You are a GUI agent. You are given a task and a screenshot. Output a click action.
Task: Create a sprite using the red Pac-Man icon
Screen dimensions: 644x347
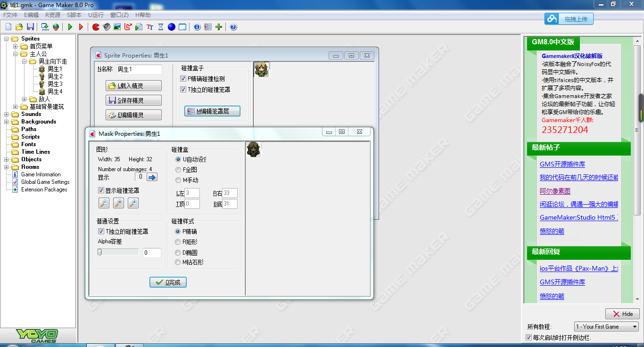[x=96, y=27]
